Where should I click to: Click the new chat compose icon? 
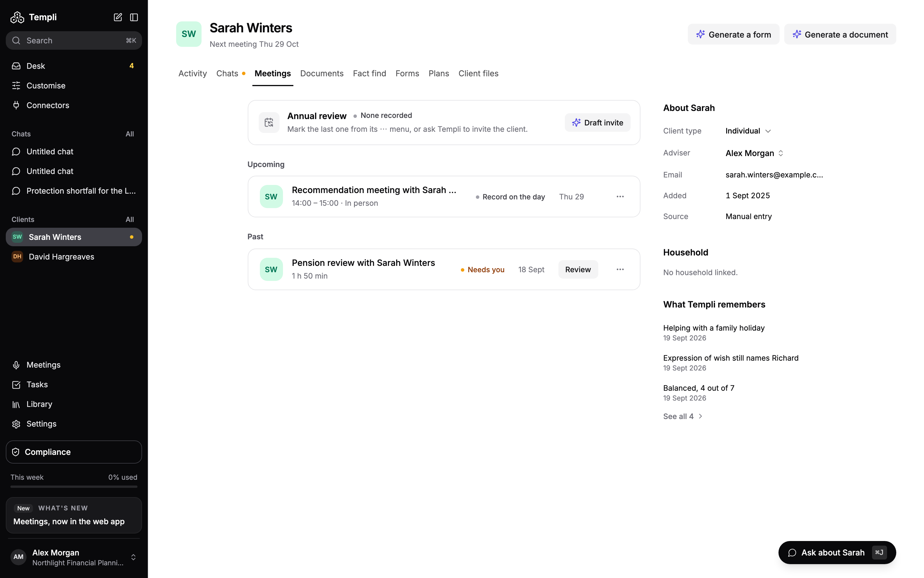point(118,17)
